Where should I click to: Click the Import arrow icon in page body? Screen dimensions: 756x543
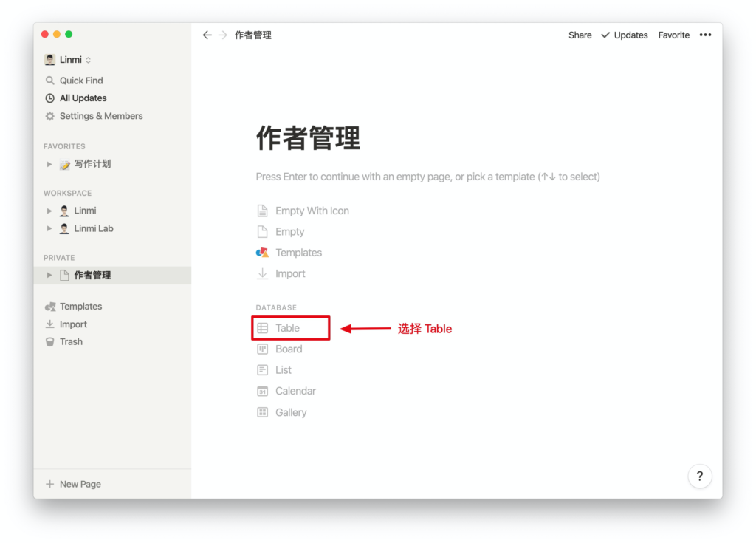(x=262, y=273)
